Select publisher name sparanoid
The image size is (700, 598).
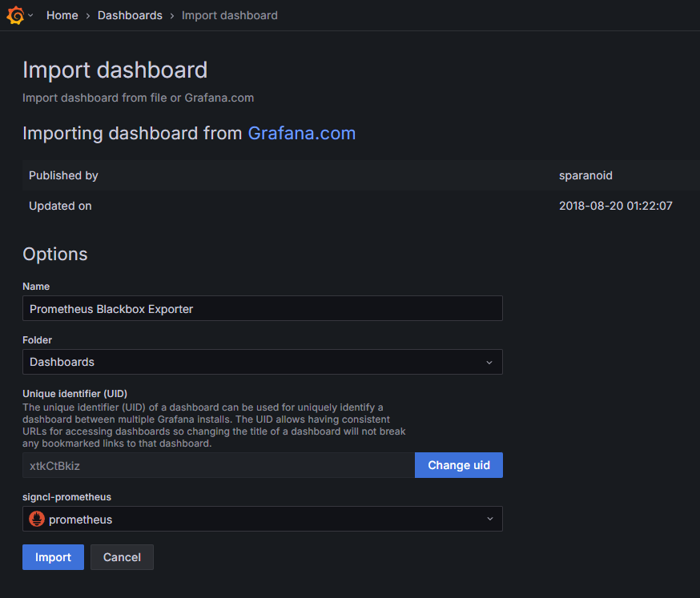pos(585,175)
